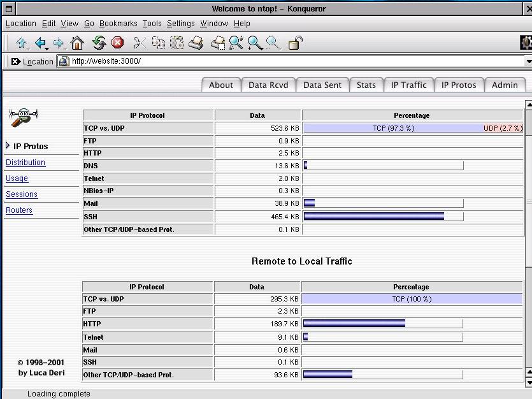Toggle the security padlock icon
Screen dimensions: 532x399
click(295, 43)
